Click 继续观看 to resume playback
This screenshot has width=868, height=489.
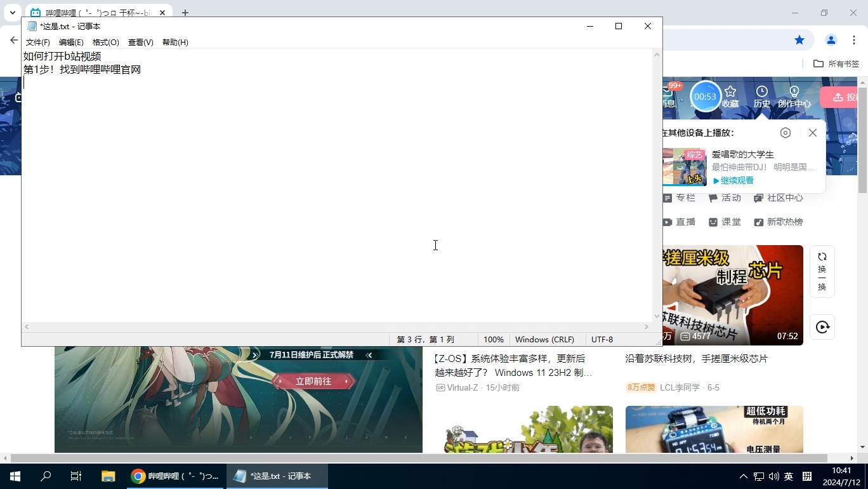click(x=733, y=180)
